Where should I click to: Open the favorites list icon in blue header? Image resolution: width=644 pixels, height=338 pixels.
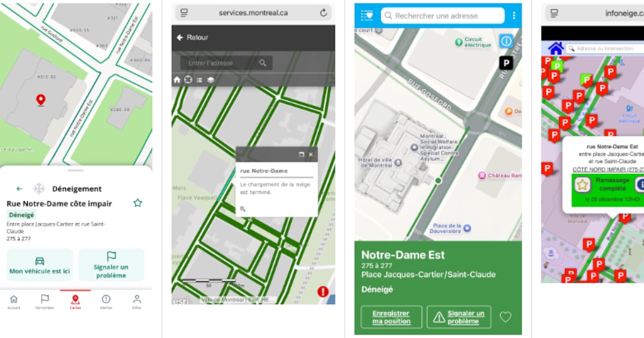[x=367, y=16]
